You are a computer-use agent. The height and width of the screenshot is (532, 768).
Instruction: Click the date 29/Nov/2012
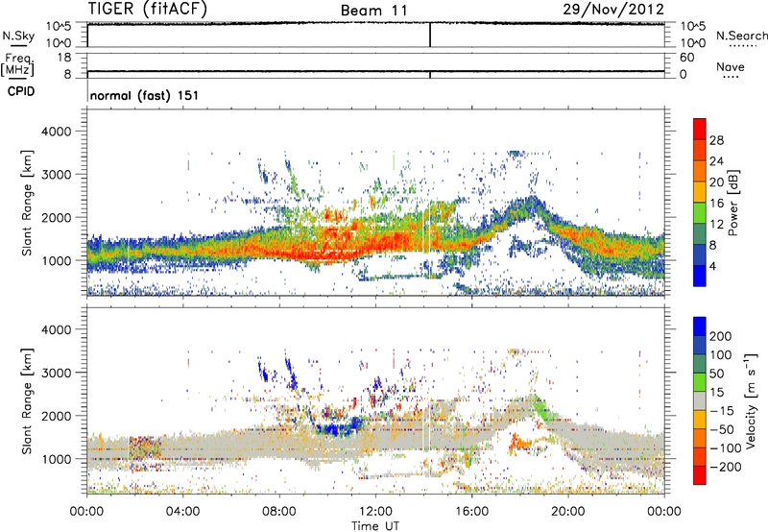pos(613,9)
